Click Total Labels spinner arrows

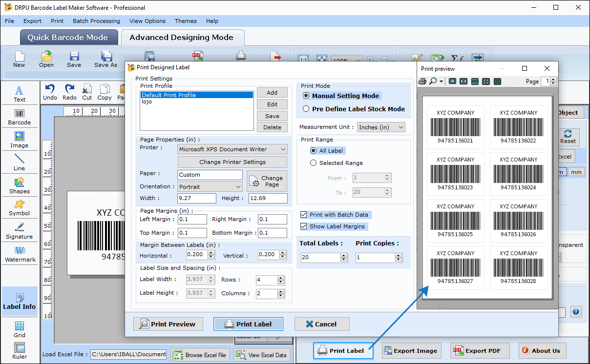pyautogui.click(x=344, y=258)
